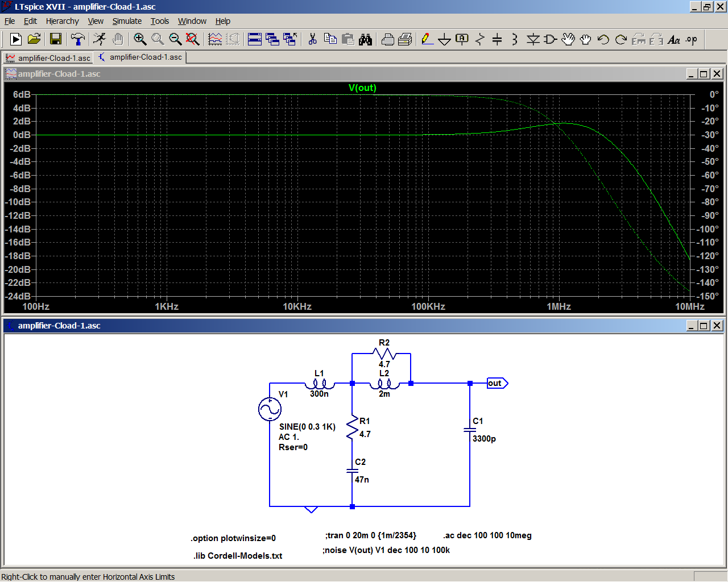Select the Inductor component tool
This screenshot has height=582, width=728.
(x=515, y=39)
